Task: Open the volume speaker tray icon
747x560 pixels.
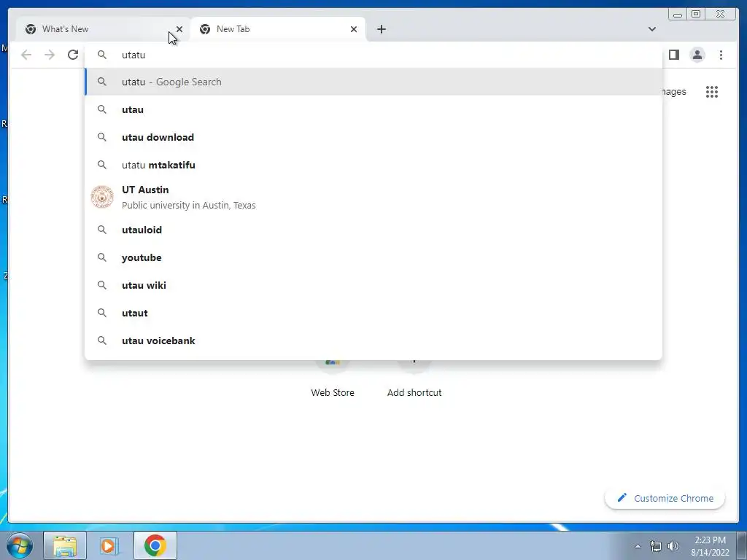Action: [673, 546]
